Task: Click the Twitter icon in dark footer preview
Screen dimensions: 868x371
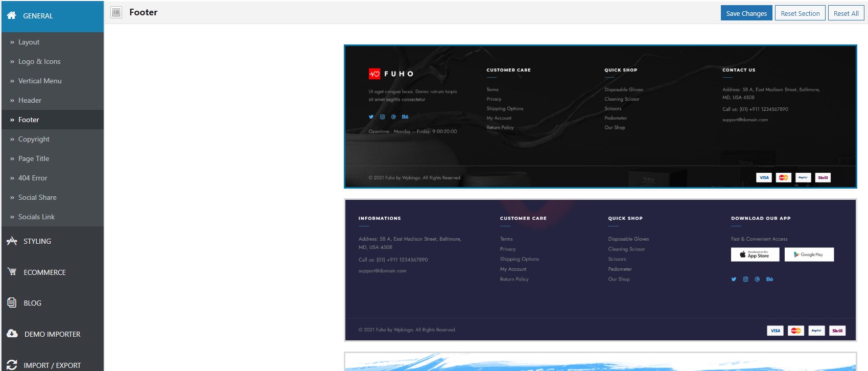Action: pyautogui.click(x=371, y=117)
